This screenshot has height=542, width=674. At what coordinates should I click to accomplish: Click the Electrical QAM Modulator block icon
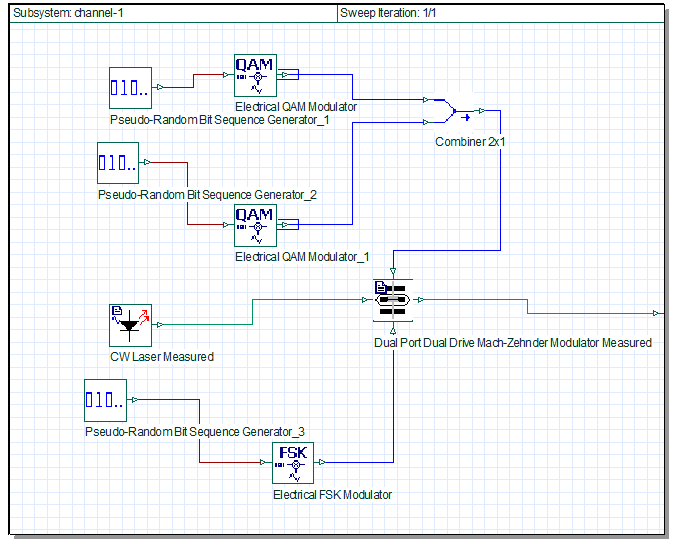255,75
